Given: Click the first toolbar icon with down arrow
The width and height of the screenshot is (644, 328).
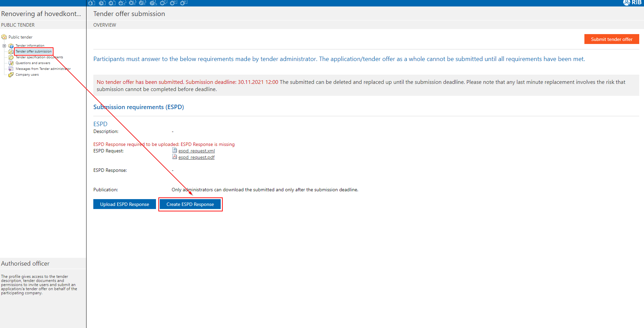Looking at the screenshot, I should point(91,3).
